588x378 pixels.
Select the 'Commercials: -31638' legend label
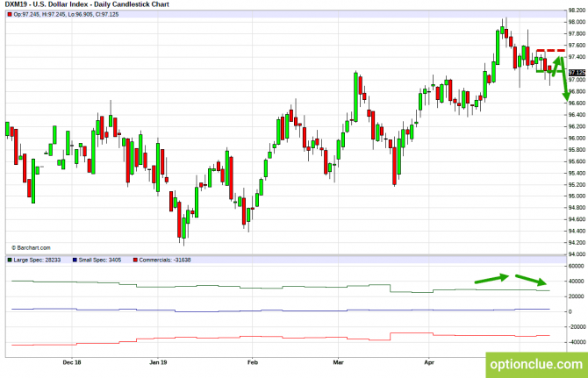[165, 260]
